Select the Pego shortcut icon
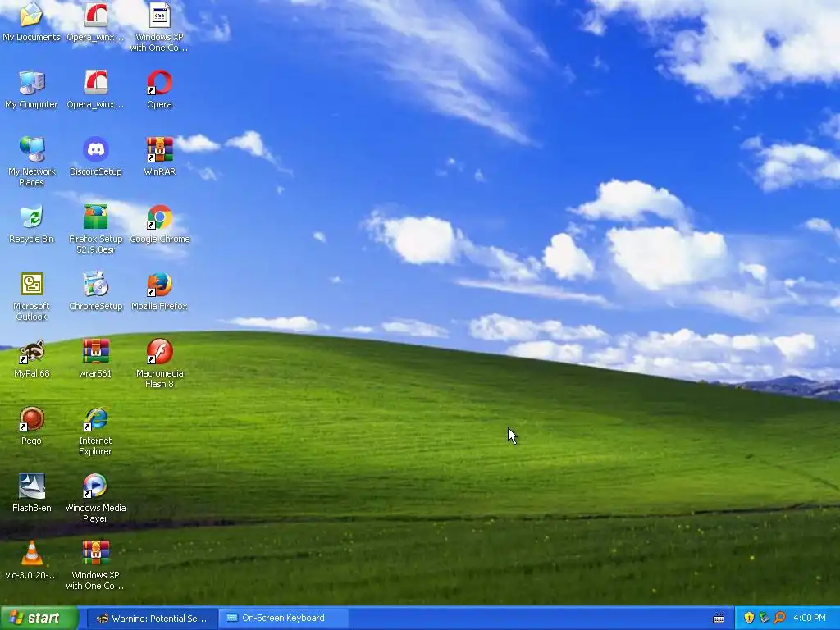This screenshot has width=840, height=630. (x=31, y=419)
